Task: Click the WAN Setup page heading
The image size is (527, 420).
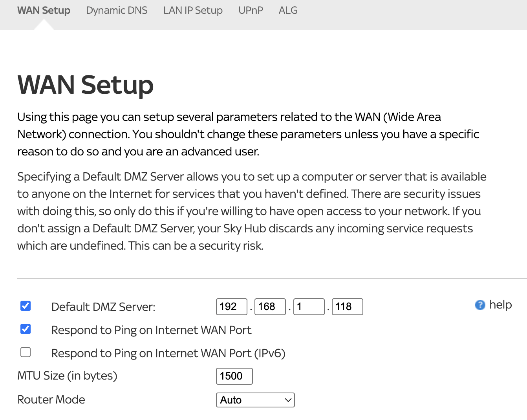Action: (85, 85)
